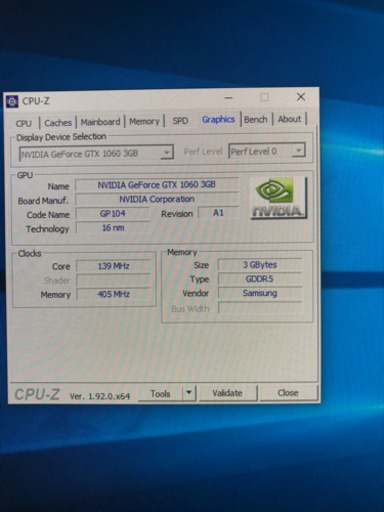This screenshot has width=384, height=512.
Task: Open the Caches tab
Action: (58, 123)
